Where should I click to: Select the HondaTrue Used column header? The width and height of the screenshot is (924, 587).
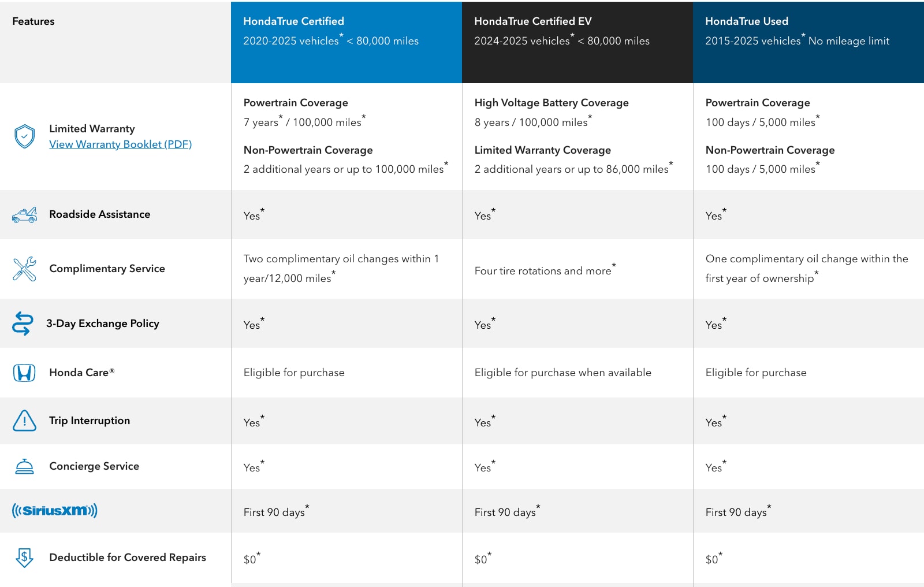(808, 42)
